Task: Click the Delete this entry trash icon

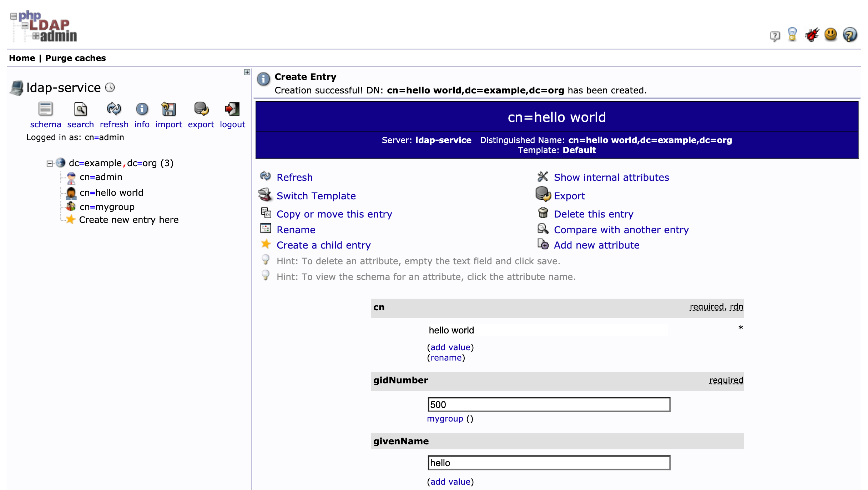Action: pos(543,213)
